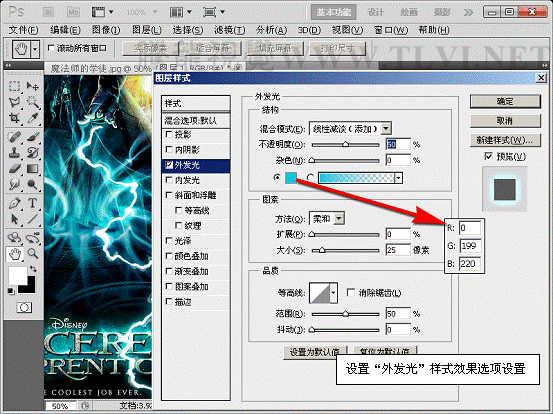Select the Pen tool
The width and height of the screenshot is (553, 414).
click(x=14, y=203)
